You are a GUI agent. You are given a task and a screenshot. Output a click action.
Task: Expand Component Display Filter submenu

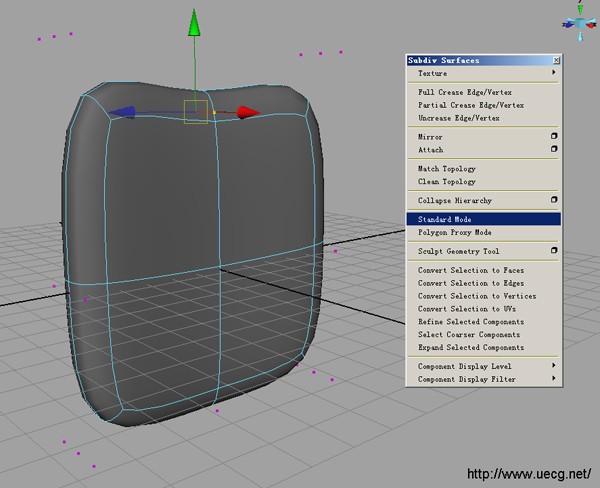484,379
